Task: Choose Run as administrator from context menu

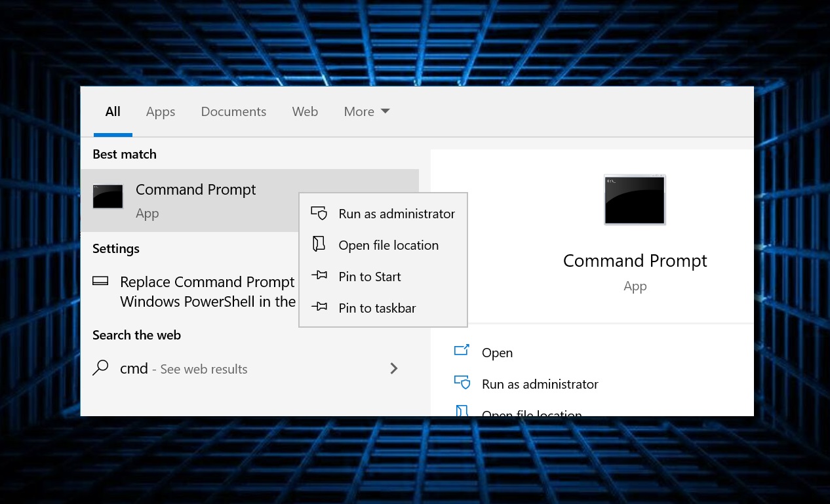Action: (383, 214)
